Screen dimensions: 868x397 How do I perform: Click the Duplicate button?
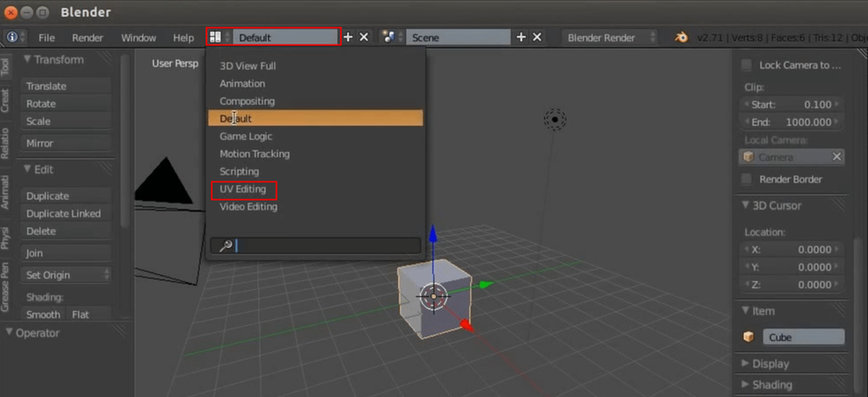(x=66, y=196)
